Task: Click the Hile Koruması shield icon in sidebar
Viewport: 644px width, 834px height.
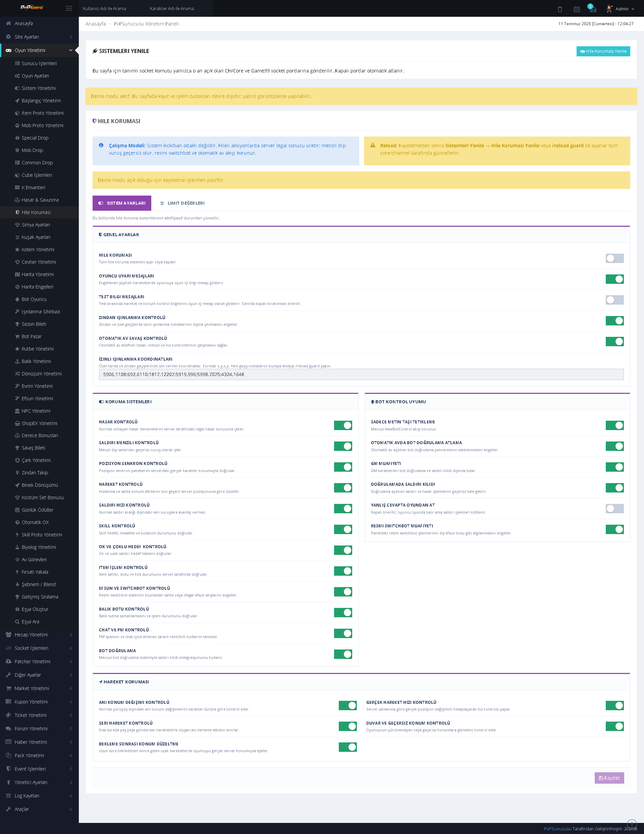Action: click(17, 212)
